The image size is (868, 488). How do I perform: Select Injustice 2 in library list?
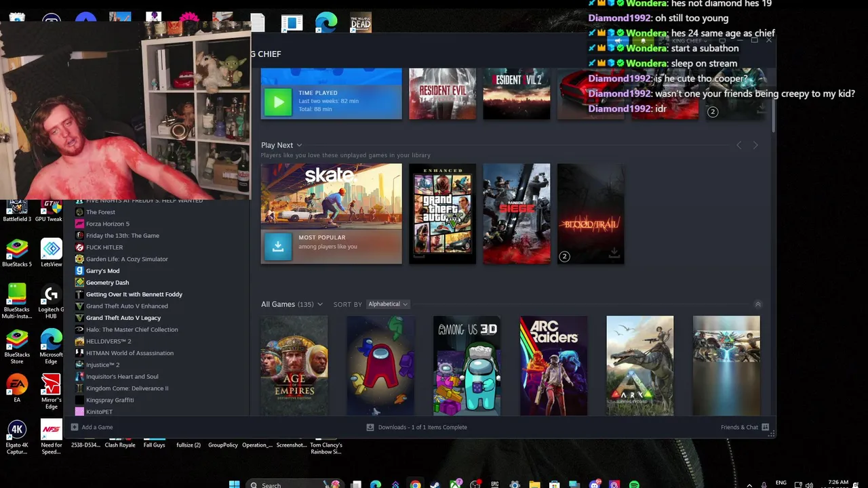[102, 365]
